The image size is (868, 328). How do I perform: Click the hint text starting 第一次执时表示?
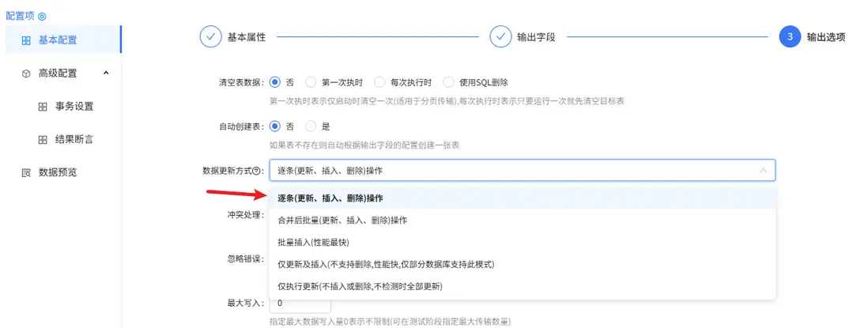(x=447, y=101)
